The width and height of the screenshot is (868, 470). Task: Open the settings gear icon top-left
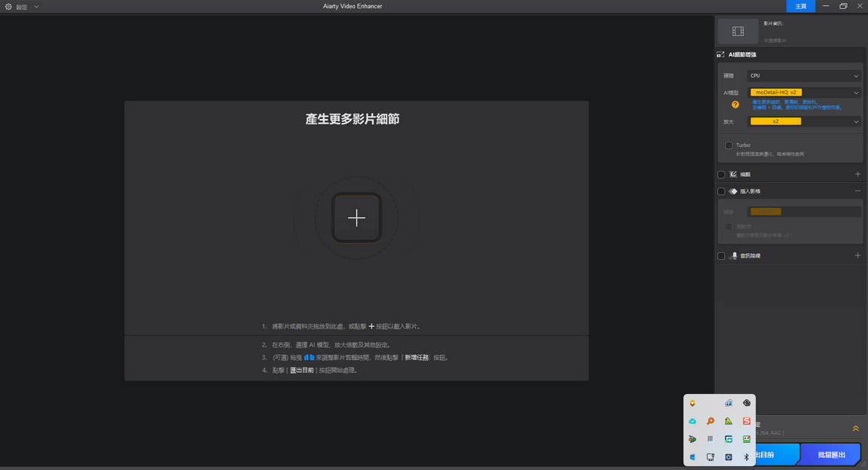(x=9, y=6)
